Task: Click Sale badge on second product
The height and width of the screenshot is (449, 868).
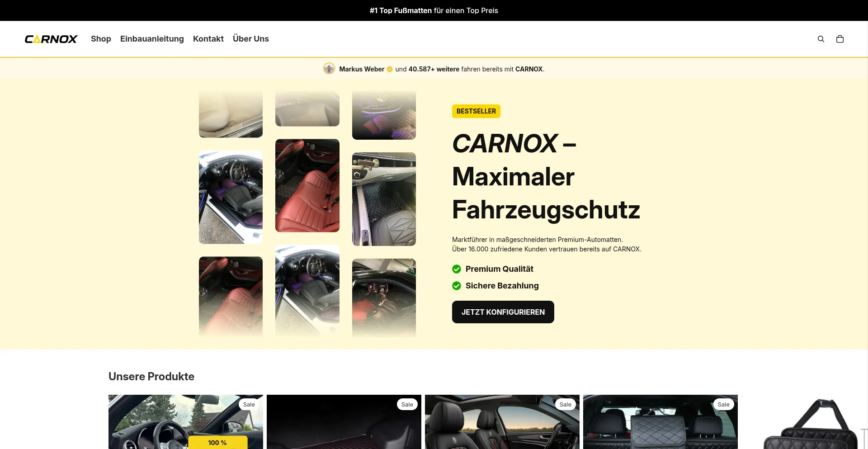Action: click(x=407, y=404)
